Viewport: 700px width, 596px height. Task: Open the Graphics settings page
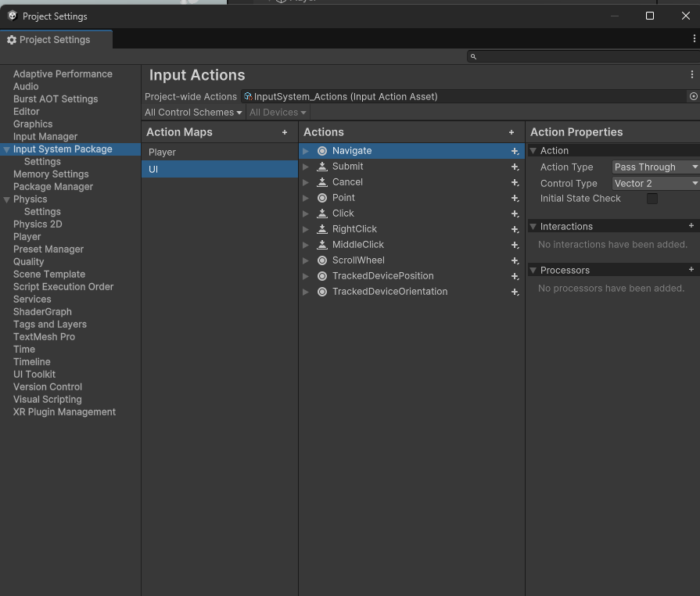33,124
